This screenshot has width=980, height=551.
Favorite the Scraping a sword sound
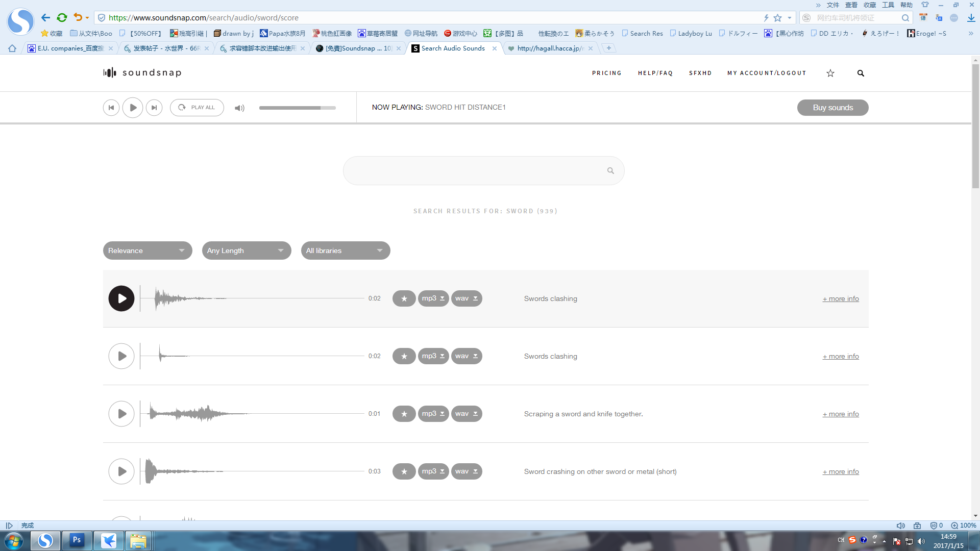click(x=404, y=414)
